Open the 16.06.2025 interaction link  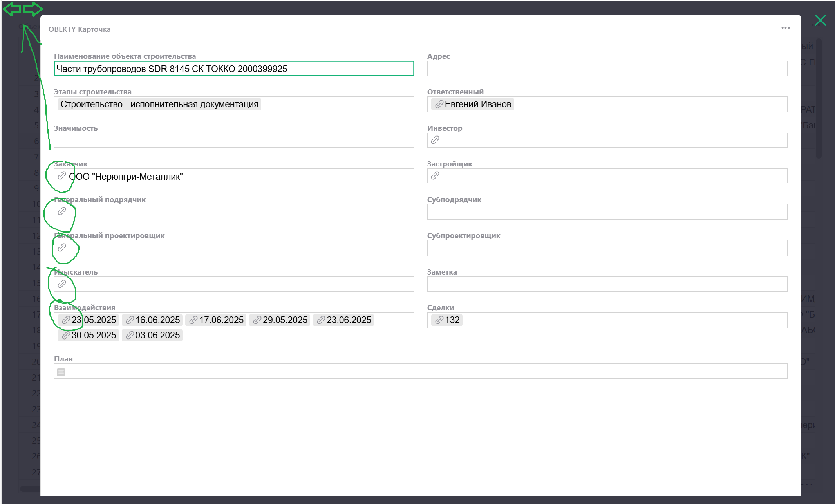pyautogui.click(x=152, y=320)
